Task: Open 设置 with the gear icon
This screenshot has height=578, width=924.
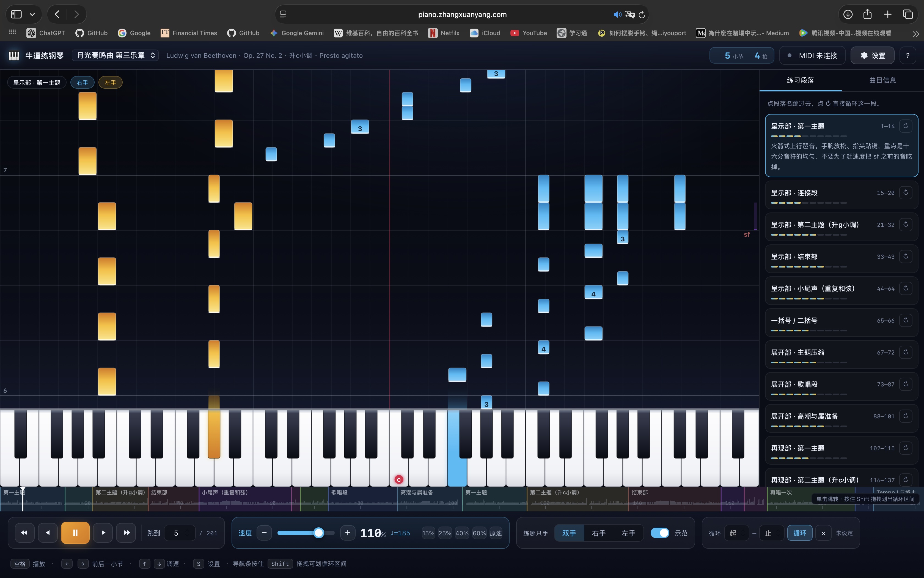Action: (873, 55)
